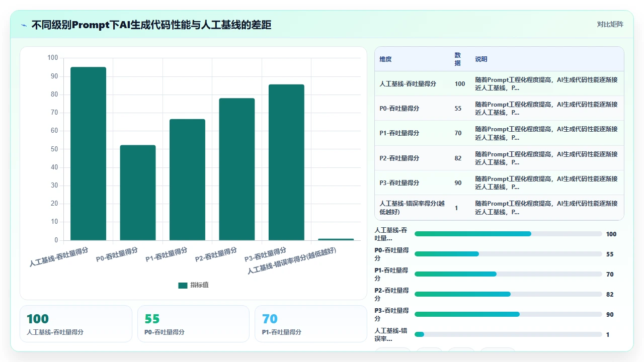Select the P0-吞吐量得分 table row label
This screenshot has height=362, width=644.
tap(399, 109)
